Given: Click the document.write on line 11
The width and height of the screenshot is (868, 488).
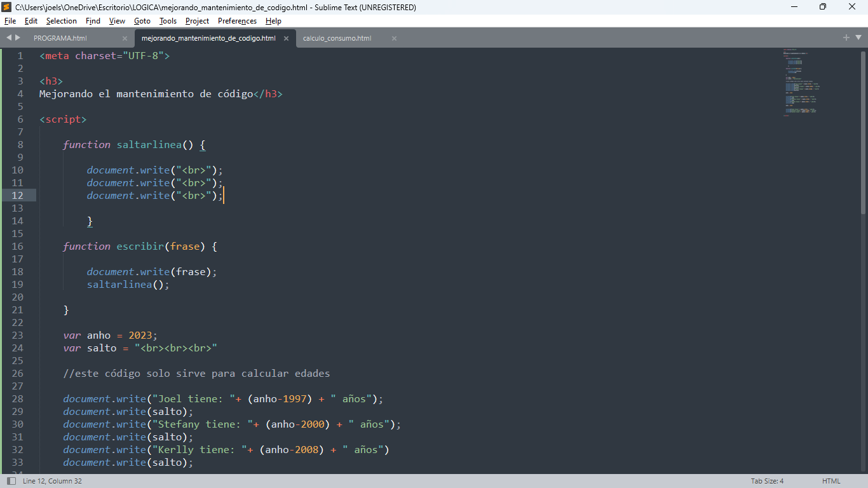Looking at the screenshot, I should [x=128, y=183].
